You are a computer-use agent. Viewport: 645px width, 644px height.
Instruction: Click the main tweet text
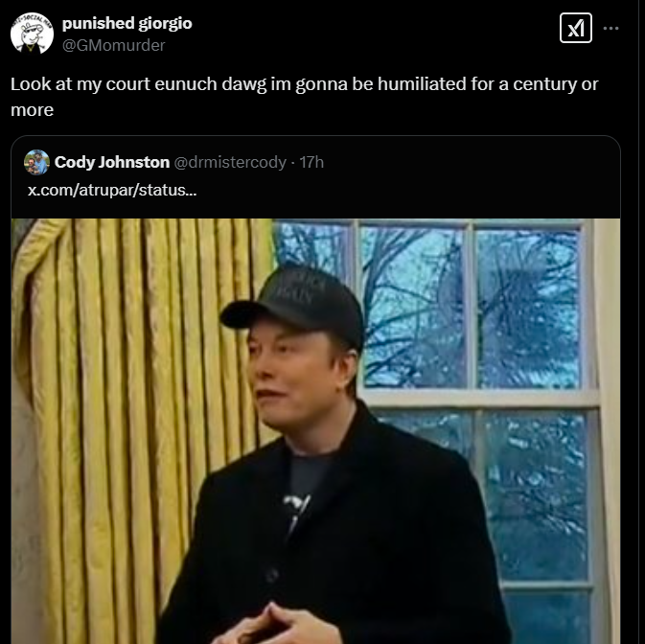(x=288, y=84)
